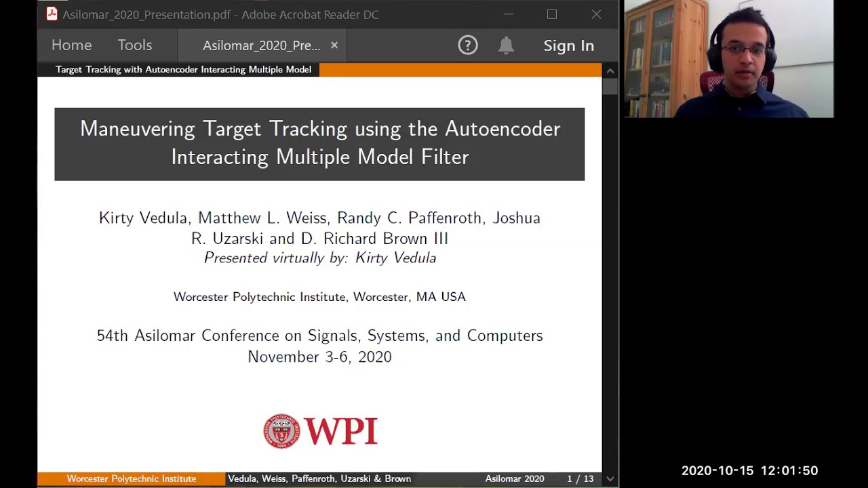Viewport: 868px width, 488px height.
Task: Open the notifications bell icon
Action: 506,45
